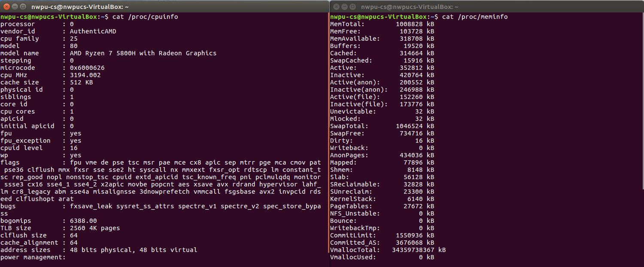Click the 'KernelStack:' label
This screenshot has width=644, height=267.
pos(353,199)
